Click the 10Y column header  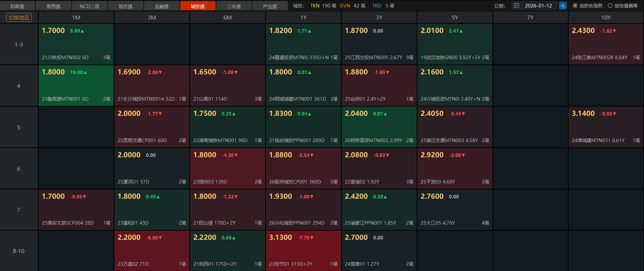(x=606, y=17)
